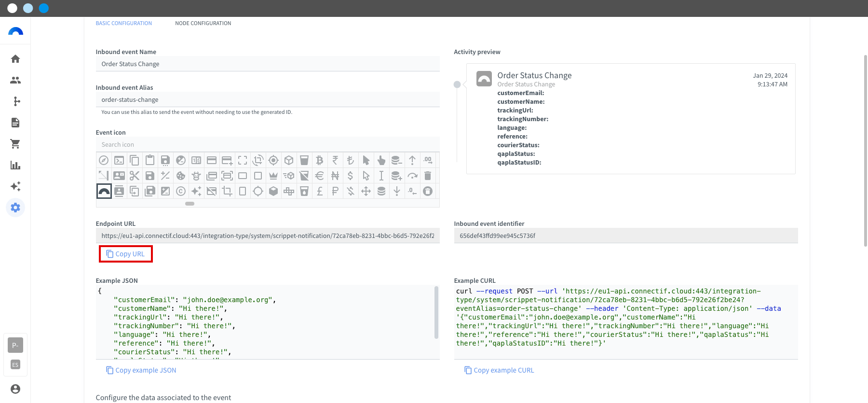Choose the rupee currency event icon
The height and width of the screenshot is (403, 868).
(335, 160)
